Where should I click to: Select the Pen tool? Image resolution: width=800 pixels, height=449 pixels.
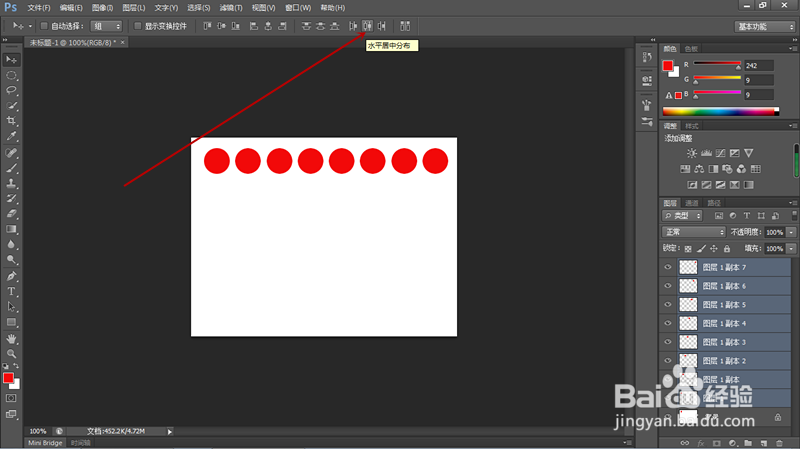pos(11,276)
